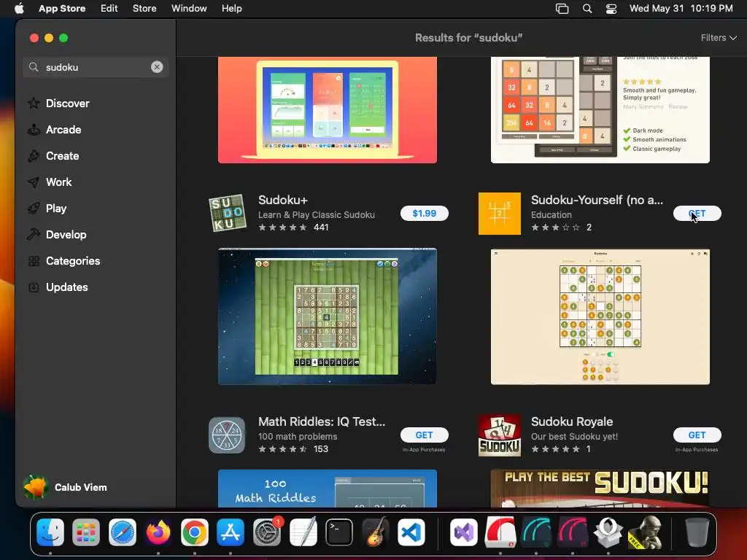This screenshot has width=747, height=560.
Task: Open the Play rocket icon
Action: (x=34, y=208)
